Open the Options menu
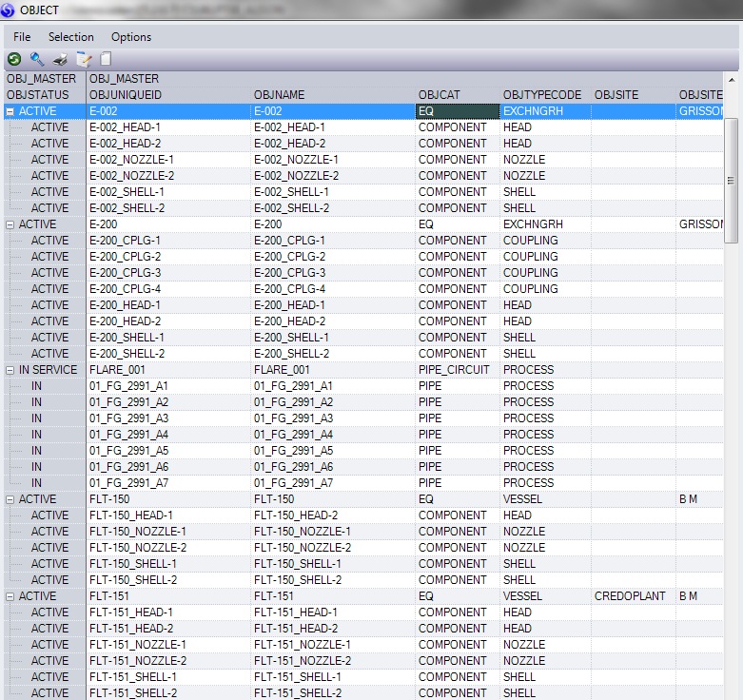 pyautogui.click(x=131, y=37)
